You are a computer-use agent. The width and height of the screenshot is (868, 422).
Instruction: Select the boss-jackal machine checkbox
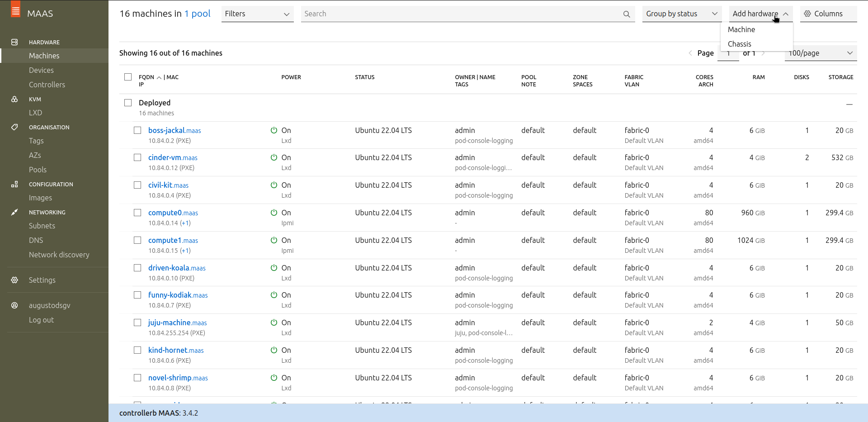(x=137, y=130)
